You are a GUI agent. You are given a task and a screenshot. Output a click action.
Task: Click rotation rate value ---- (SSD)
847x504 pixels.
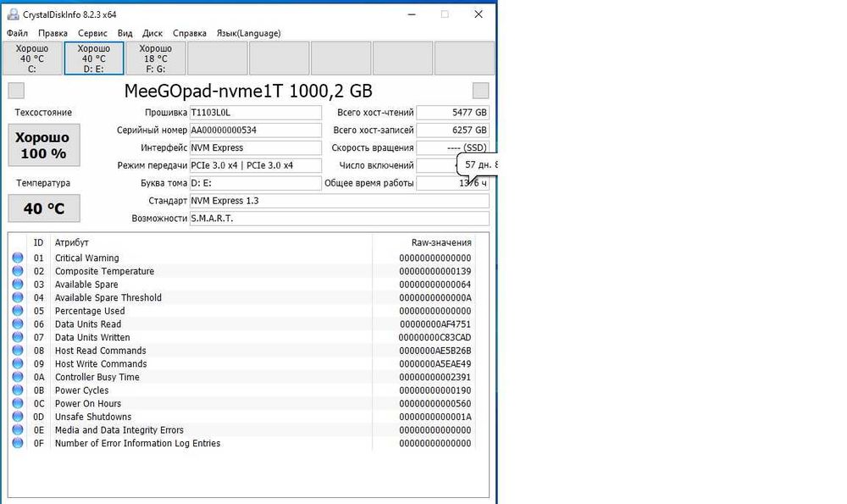click(452, 147)
